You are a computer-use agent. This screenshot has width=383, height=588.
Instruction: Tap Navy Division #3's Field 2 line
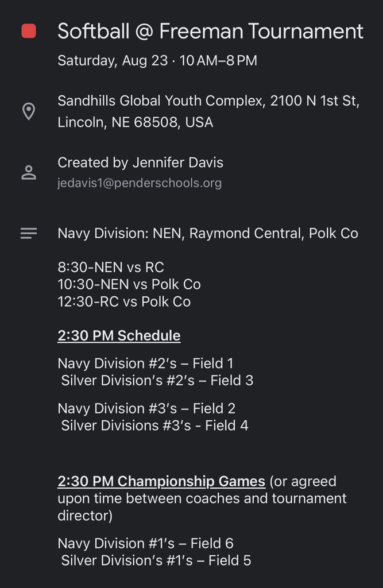click(146, 408)
